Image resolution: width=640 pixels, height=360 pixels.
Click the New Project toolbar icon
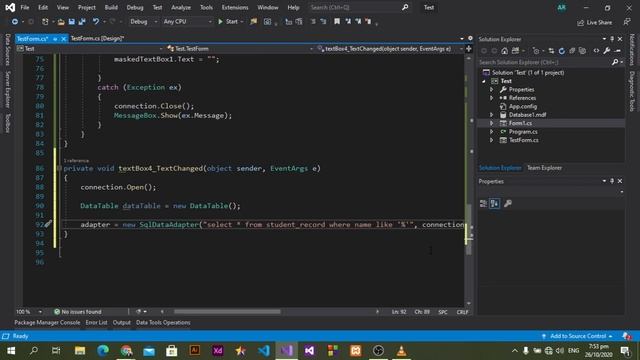[x=45, y=22]
